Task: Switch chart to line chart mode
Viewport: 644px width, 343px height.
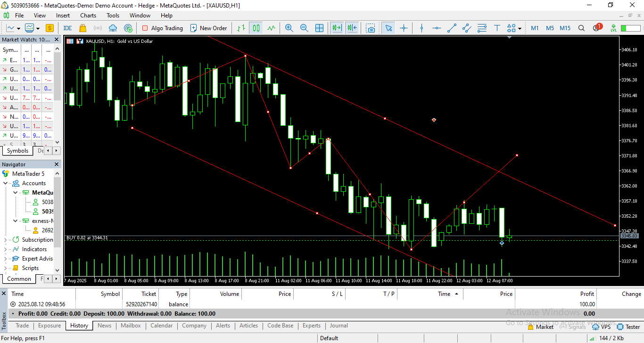Action: [271, 28]
